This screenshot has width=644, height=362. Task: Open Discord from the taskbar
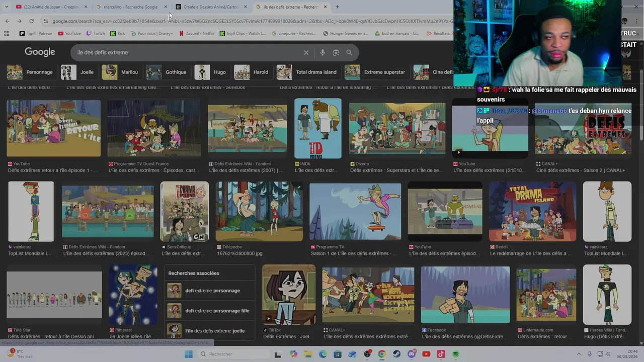tap(412, 354)
